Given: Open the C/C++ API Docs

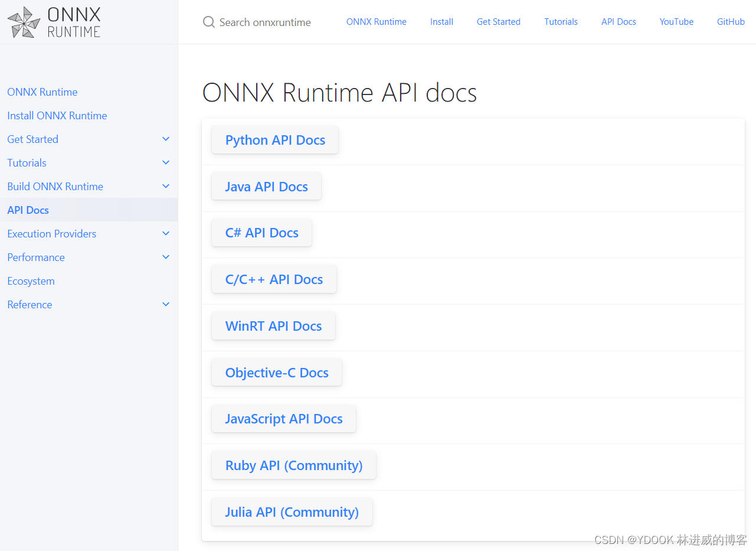Looking at the screenshot, I should pos(274,279).
